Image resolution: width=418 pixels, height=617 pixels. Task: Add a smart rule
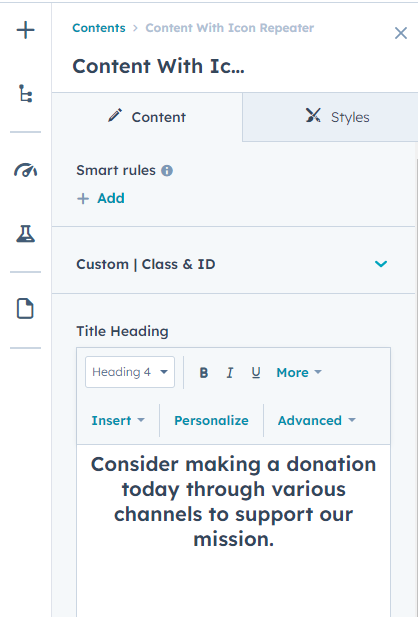pyautogui.click(x=101, y=198)
